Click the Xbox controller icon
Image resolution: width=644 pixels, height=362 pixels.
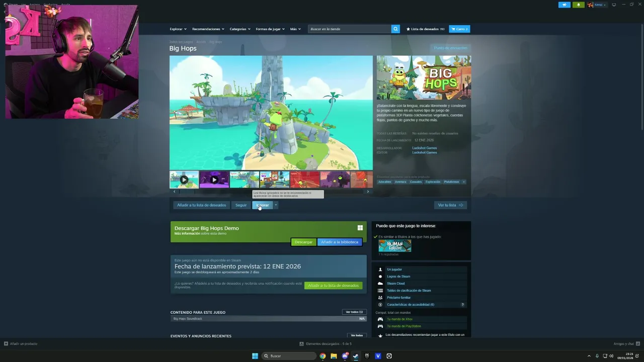tap(380, 319)
